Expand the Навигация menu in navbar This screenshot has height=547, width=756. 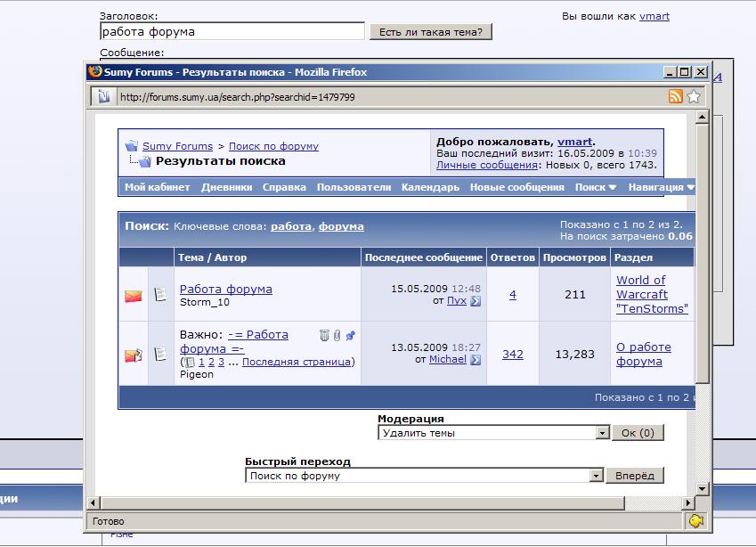pyautogui.click(x=661, y=187)
